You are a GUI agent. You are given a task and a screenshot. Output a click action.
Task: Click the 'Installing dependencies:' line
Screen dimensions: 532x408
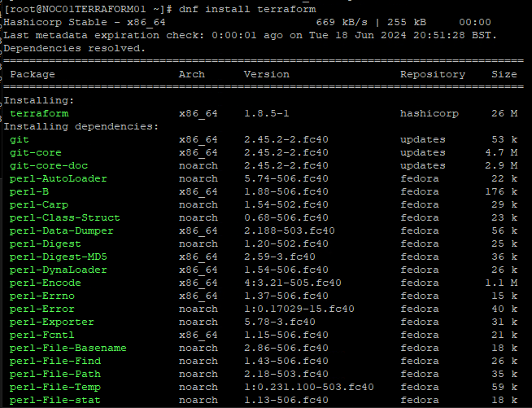click(81, 126)
